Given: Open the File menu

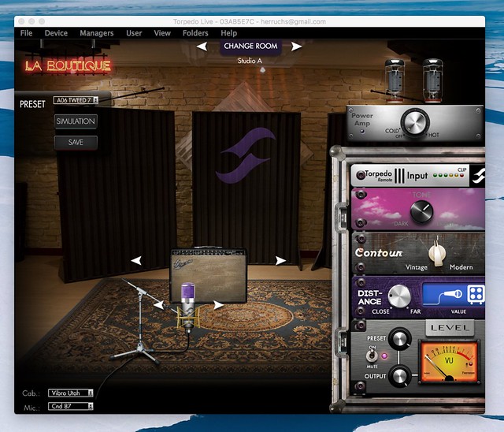Looking at the screenshot, I should (x=26, y=33).
